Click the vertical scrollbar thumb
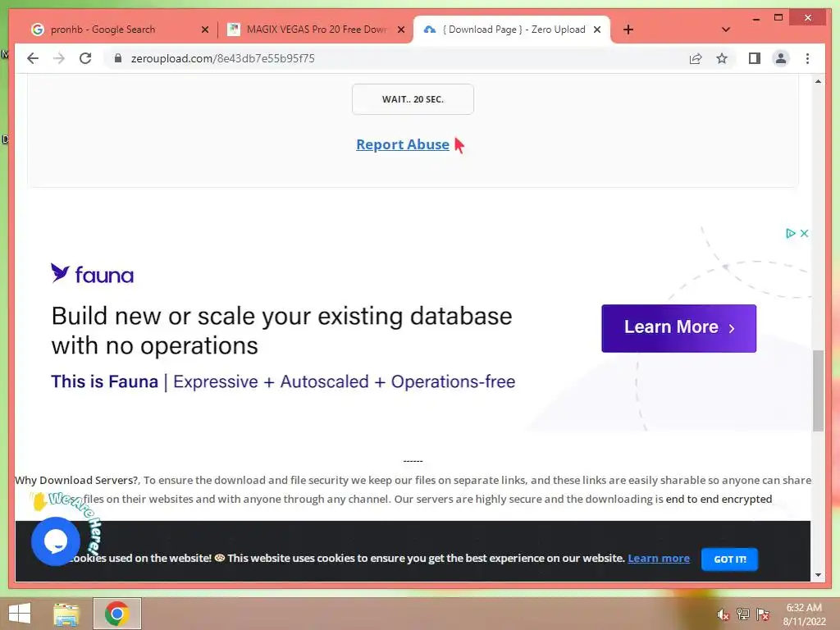Image resolution: width=840 pixels, height=630 pixels. click(x=818, y=390)
